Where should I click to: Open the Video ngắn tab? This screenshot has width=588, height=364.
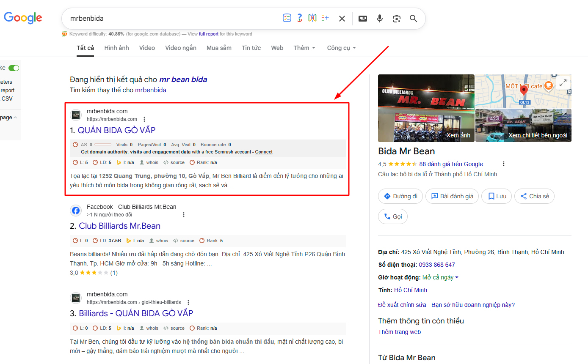(181, 48)
